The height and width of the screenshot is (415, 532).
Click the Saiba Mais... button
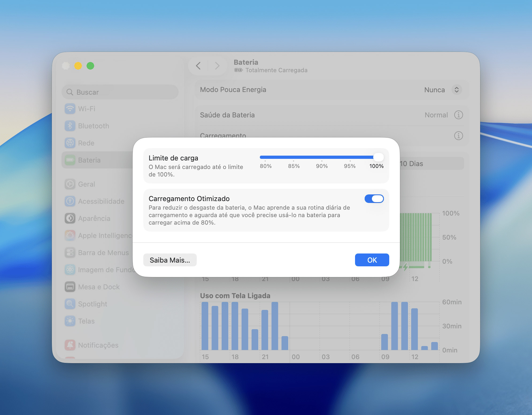(x=170, y=260)
